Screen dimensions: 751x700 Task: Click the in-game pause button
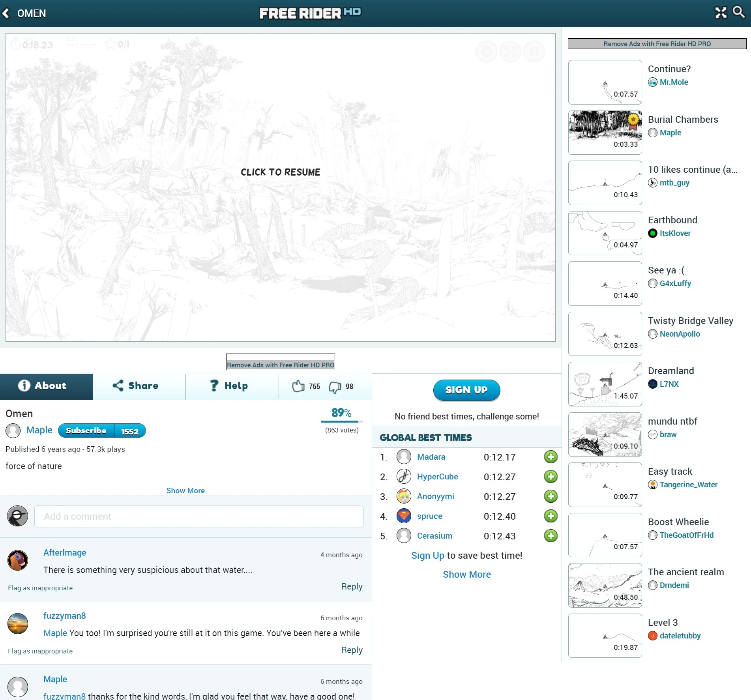tap(534, 52)
